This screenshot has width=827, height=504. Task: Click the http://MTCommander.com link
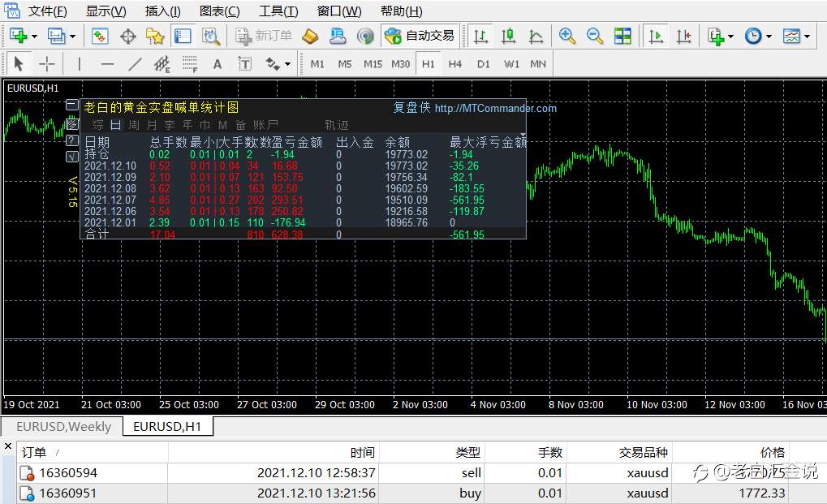496,108
